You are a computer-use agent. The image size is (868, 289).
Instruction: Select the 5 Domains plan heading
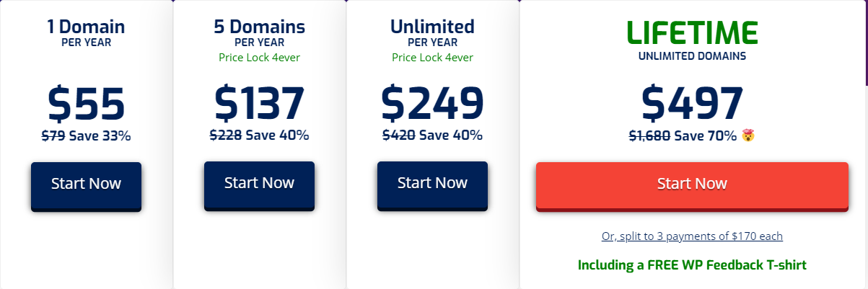click(259, 27)
